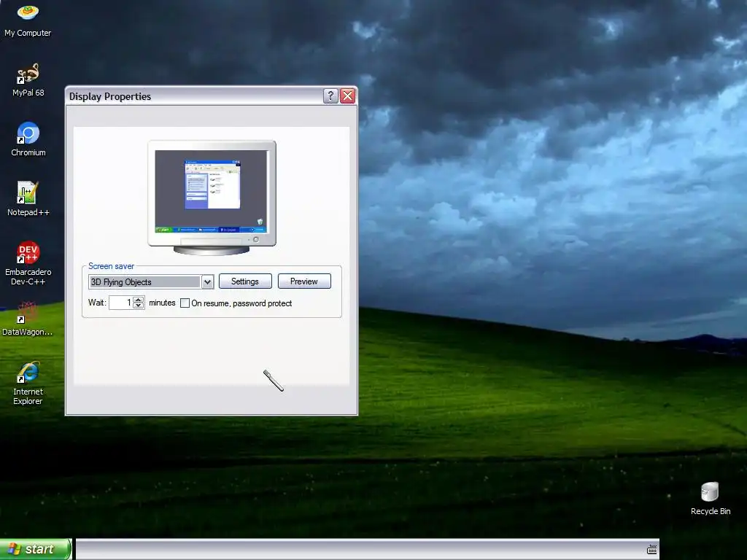Select the Chromium desktop shortcut
Screen dimensions: 747x560
point(28,139)
